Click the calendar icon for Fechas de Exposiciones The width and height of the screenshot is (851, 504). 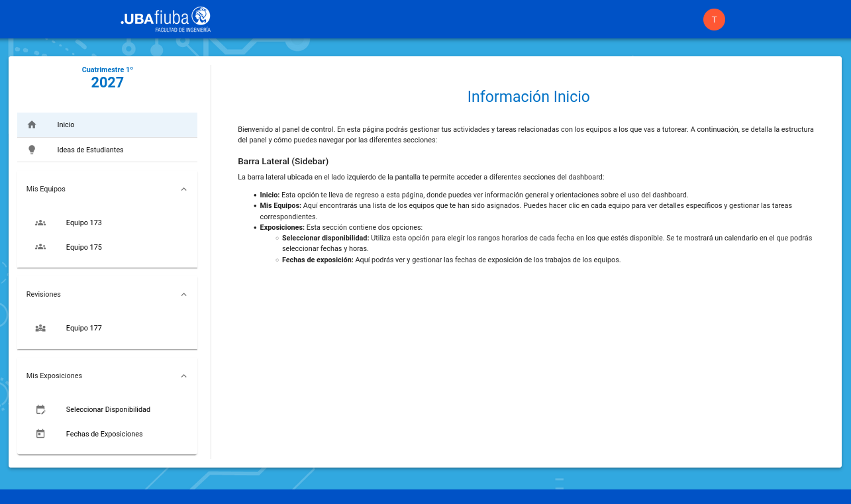click(x=40, y=434)
